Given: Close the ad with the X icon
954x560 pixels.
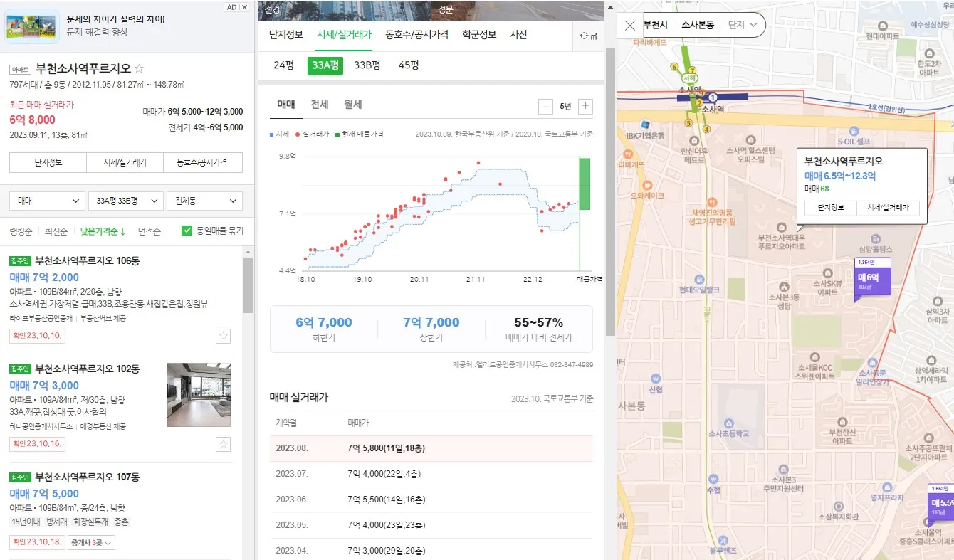Looking at the screenshot, I should click(x=245, y=7).
